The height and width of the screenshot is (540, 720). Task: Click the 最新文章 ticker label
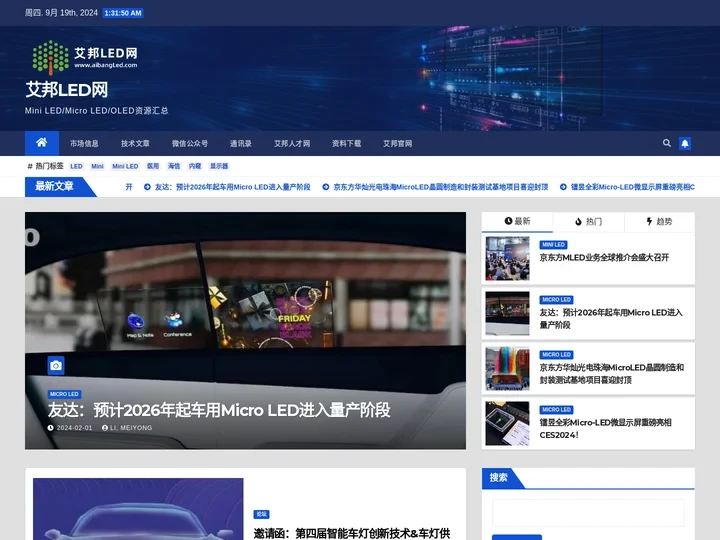(55, 186)
